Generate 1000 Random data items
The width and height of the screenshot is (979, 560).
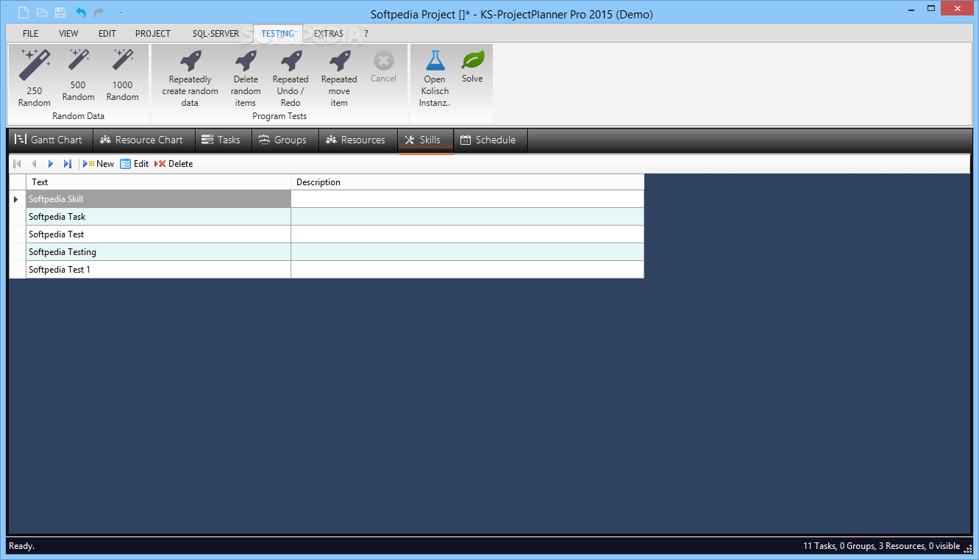click(x=122, y=75)
